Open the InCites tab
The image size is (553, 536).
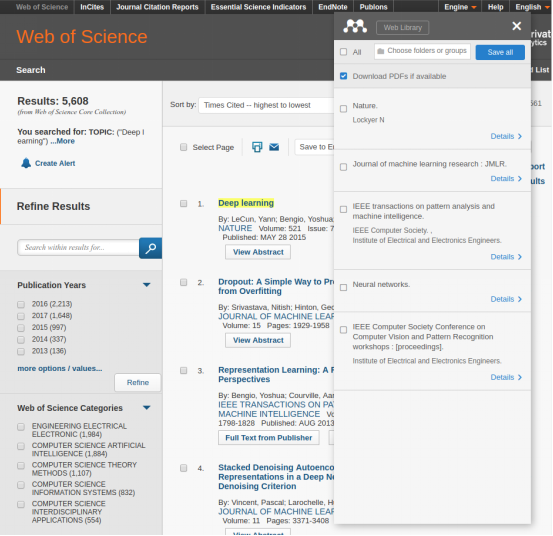point(92,7)
